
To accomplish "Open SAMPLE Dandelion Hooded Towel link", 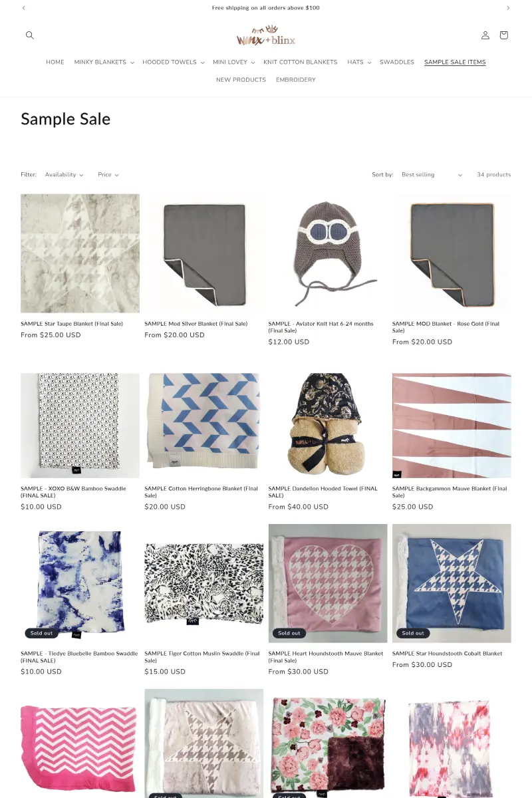I will click(x=324, y=492).
